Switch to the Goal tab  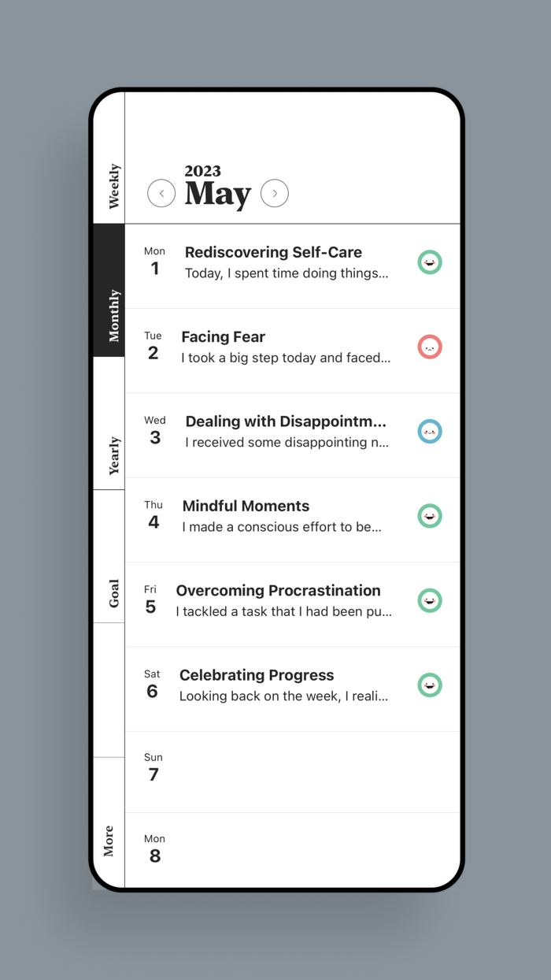click(110, 595)
